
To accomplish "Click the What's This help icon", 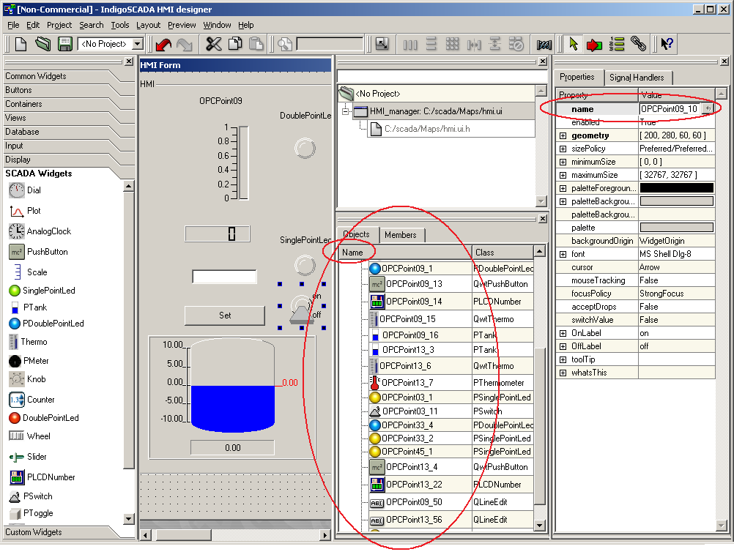I will tap(667, 45).
